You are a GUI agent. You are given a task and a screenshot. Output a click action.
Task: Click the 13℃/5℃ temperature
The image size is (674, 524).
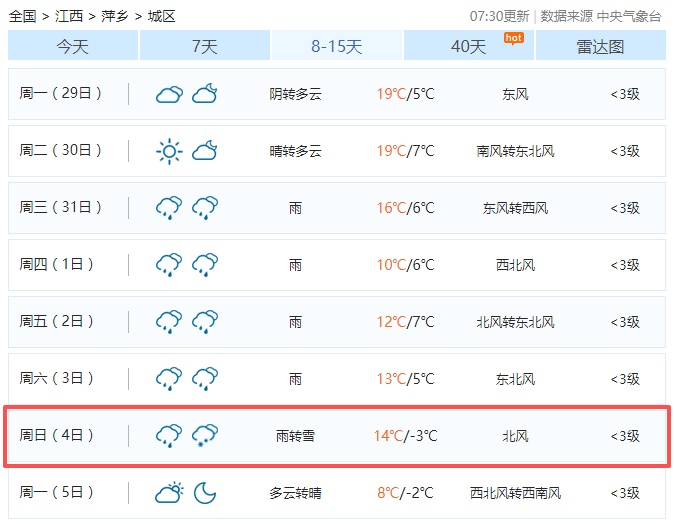[x=405, y=379]
